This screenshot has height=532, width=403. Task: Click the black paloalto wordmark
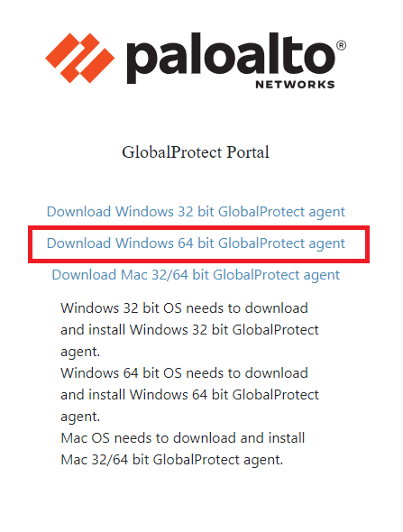(x=231, y=58)
